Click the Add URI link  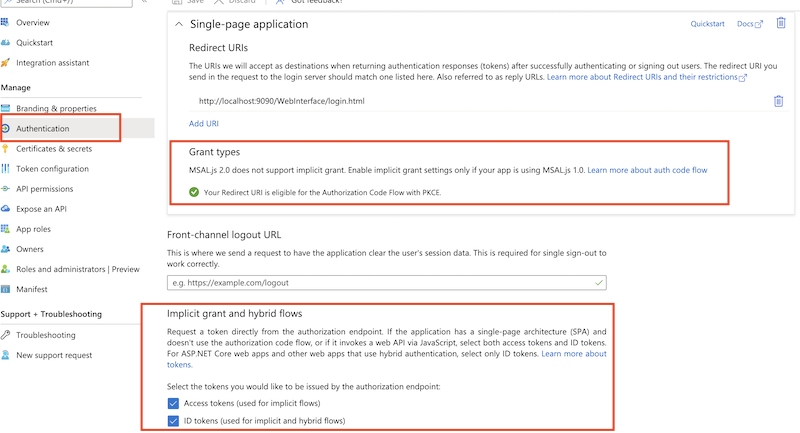coord(204,123)
